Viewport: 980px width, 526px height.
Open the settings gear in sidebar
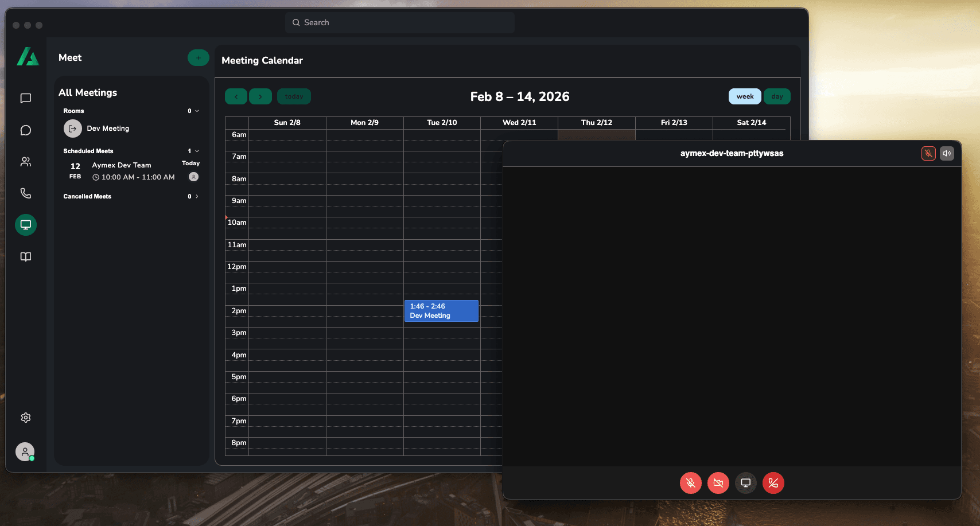coord(26,418)
